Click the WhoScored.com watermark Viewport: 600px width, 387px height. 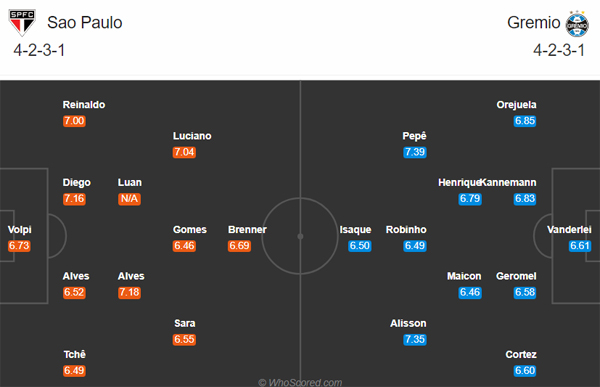click(x=300, y=382)
